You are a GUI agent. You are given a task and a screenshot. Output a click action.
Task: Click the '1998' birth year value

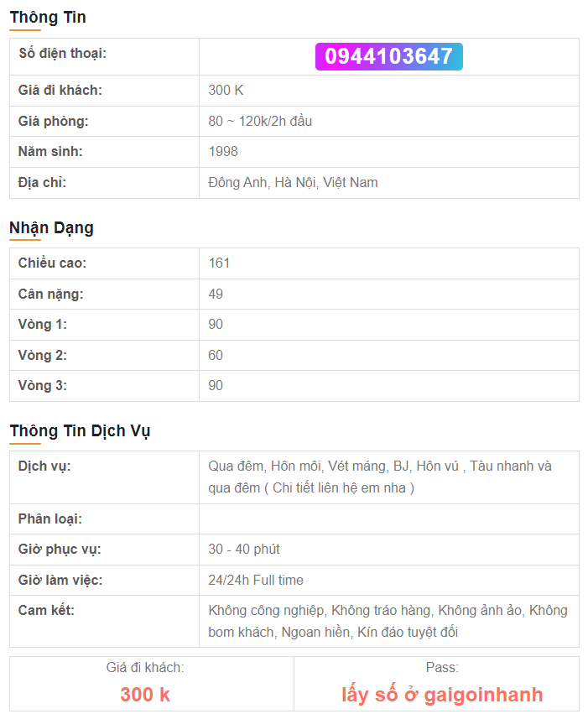point(223,151)
